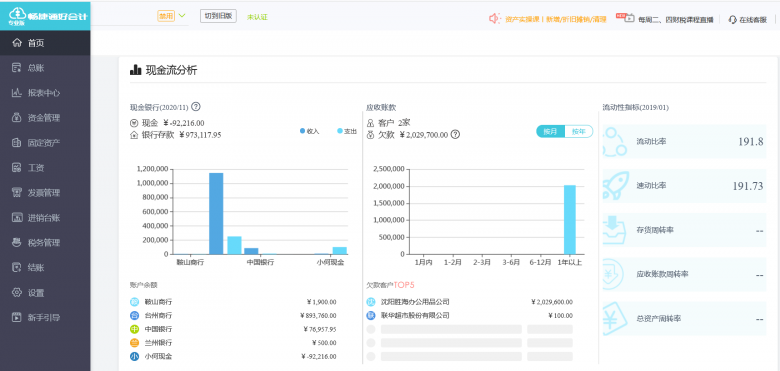This screenshot has height=371, width=780.
Task: Click the 现金流分析 section heading
Action: (171, 70)
